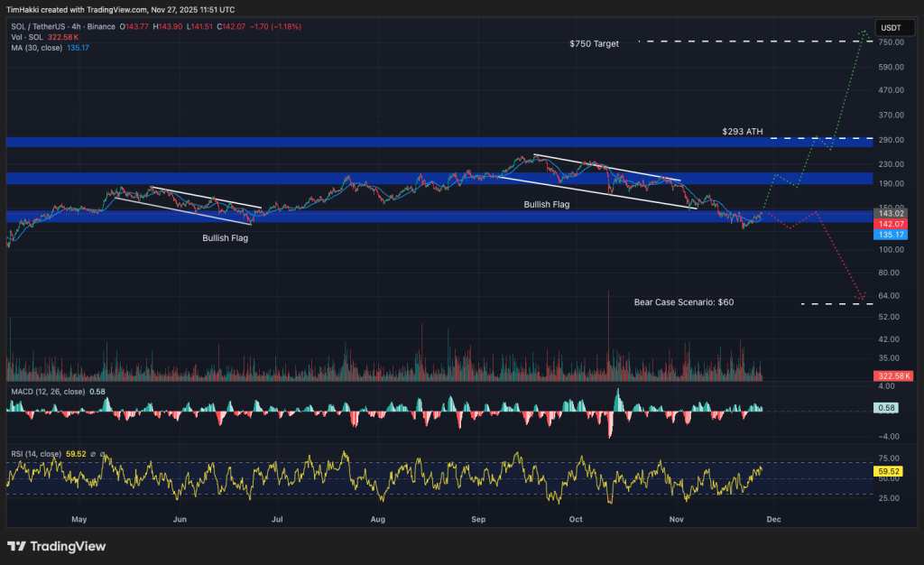Open the 4h timeframe selector in the legend
The height and width of the screenshot is (565, 924).
click(x=76, y=27)
